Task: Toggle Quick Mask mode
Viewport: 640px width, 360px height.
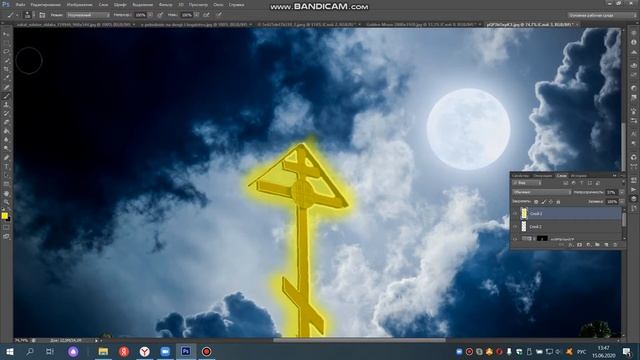Action: pyautogui.click(x=6, y=228)
